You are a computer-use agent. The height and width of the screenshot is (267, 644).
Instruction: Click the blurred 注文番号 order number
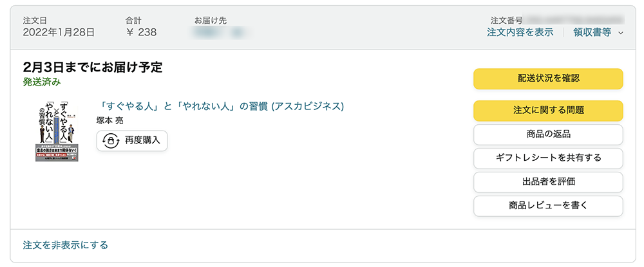pyautogui.click(x=574, y=20)
